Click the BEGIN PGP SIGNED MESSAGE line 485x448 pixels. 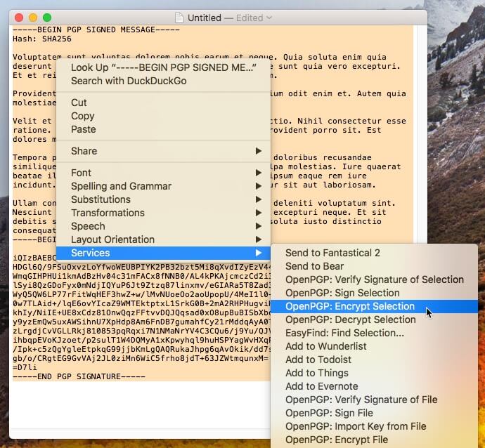96,29
